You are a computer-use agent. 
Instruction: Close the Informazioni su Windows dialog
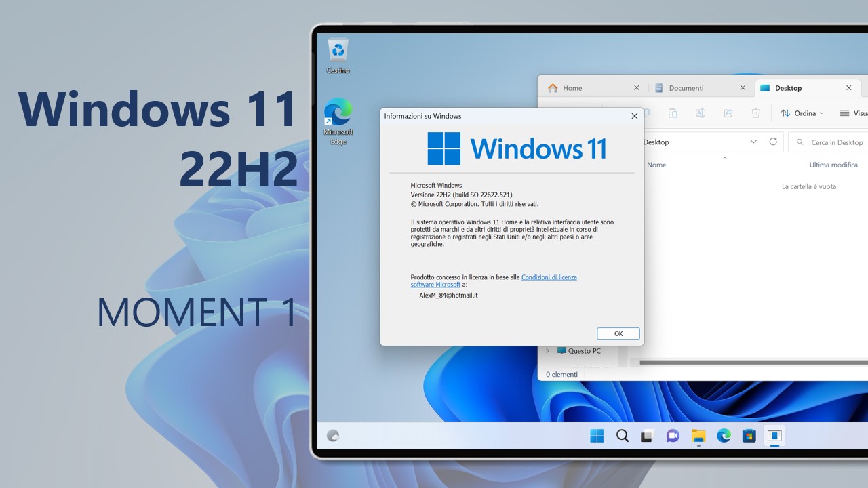(634, 116)
